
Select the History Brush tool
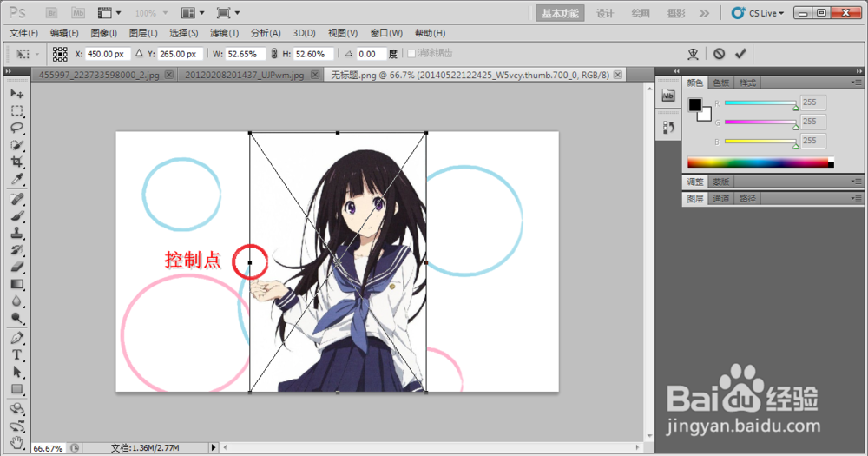tap(17, 250)
